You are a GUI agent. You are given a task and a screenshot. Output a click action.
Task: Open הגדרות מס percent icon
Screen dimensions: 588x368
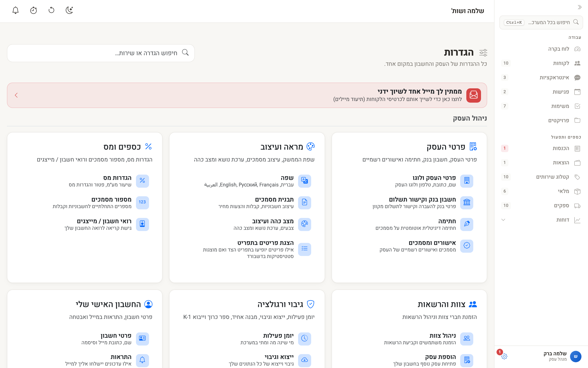[x=142, y=181]
